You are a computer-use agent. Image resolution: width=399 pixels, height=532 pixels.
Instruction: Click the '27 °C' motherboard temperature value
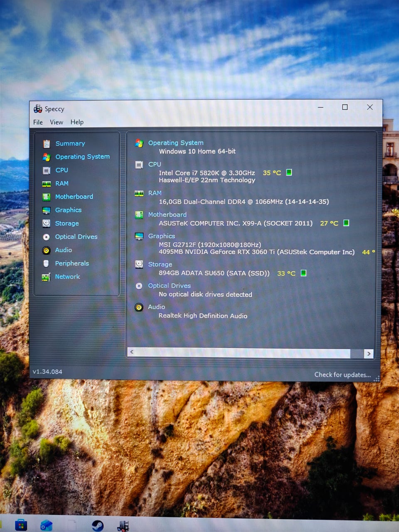[x=329, y=223]
